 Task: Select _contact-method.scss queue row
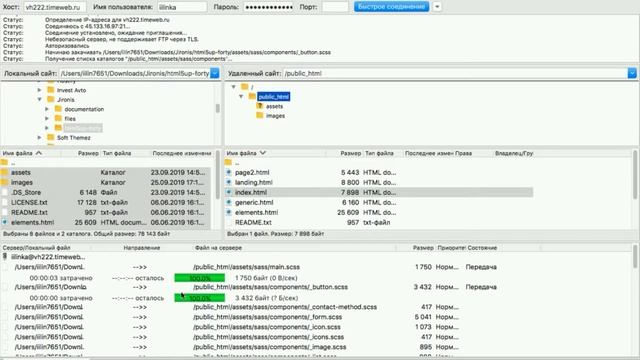[316, 307]
